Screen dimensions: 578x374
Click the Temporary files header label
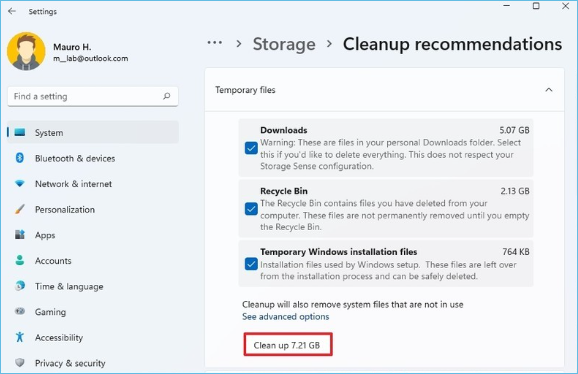(245, 90)
